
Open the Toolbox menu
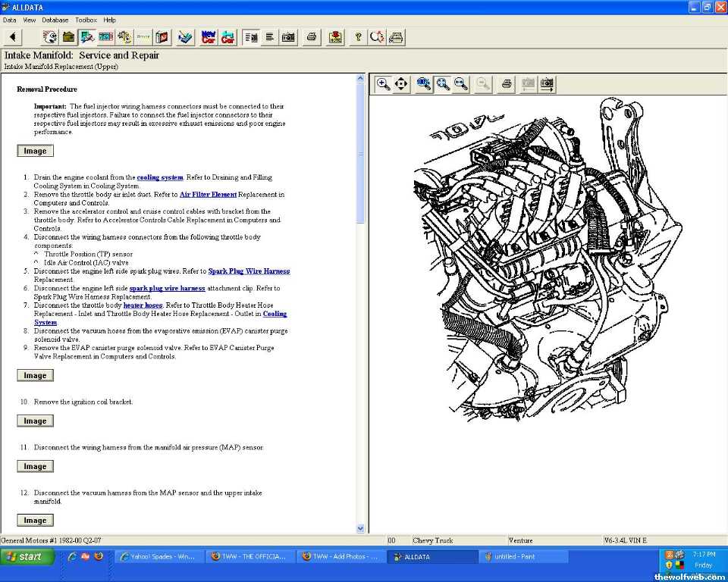(x=86, y=20)
